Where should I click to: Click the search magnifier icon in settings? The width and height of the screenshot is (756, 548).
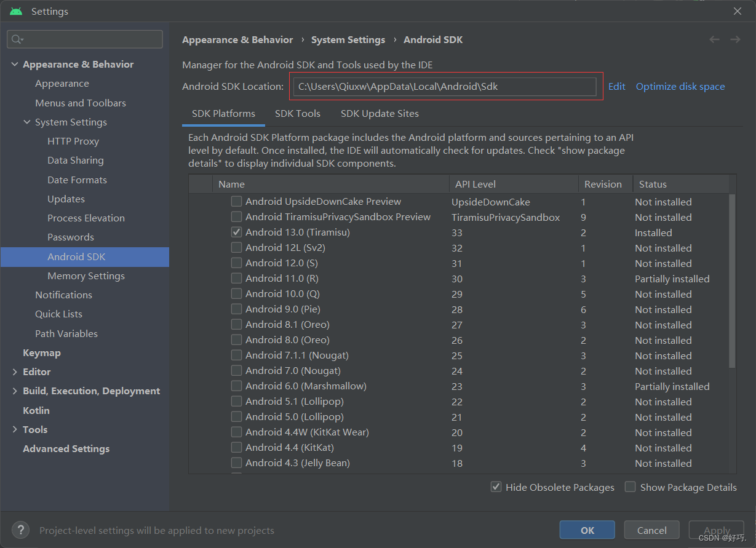17,39
